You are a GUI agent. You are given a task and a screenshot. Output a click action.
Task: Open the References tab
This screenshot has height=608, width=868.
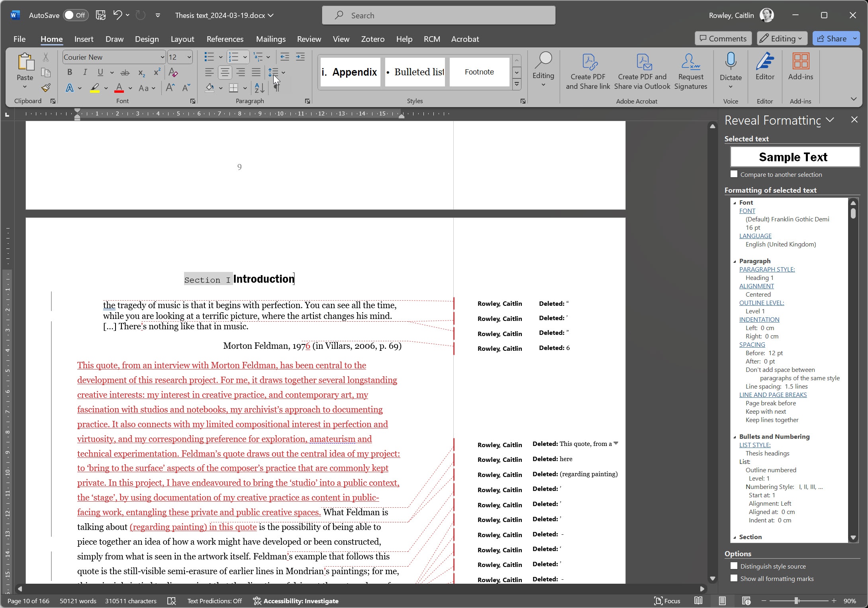click(x=225, y=39)
